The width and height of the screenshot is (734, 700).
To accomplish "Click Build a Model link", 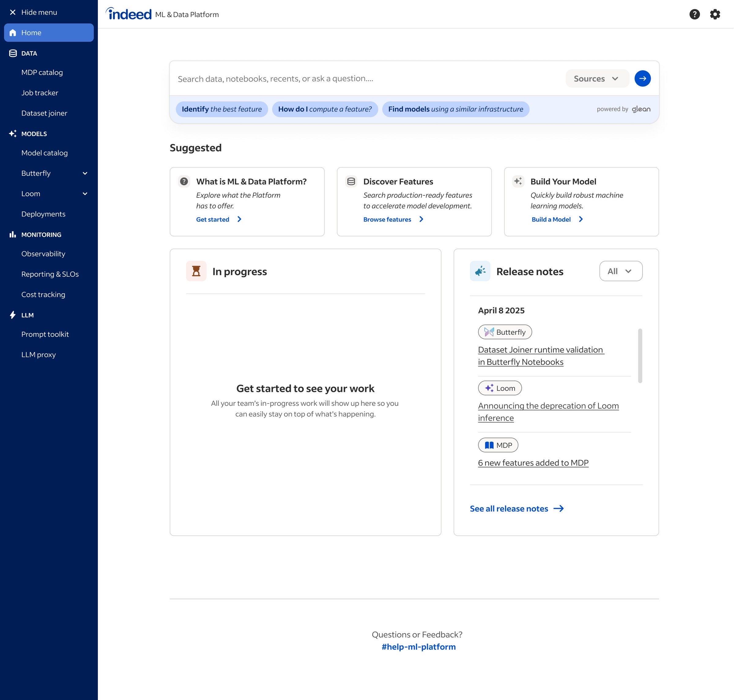I will (x=551, y=219).
